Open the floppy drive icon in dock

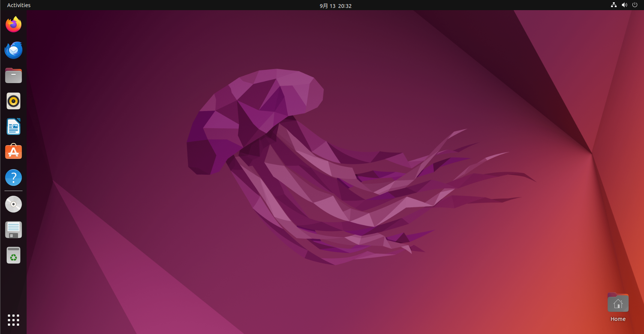click(x=13, y=230)
